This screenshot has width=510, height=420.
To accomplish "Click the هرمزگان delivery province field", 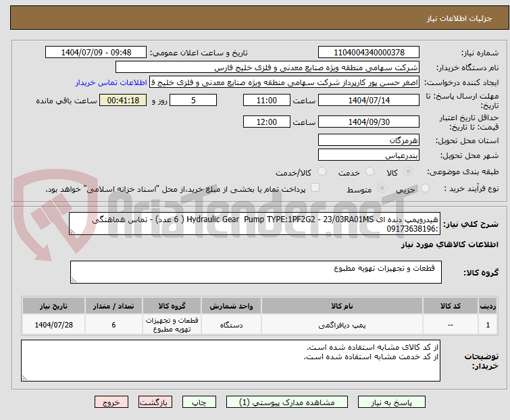I will [369, 140].
